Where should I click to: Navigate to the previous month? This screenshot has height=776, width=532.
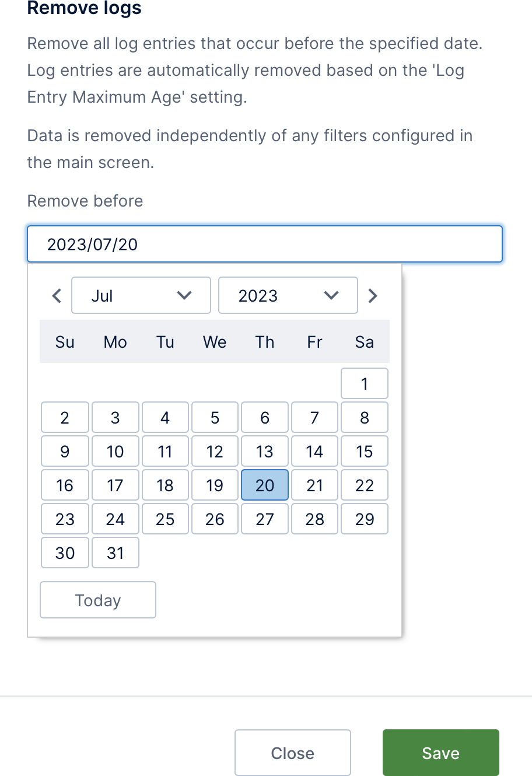pyautogui.click(x=56, y=295)
